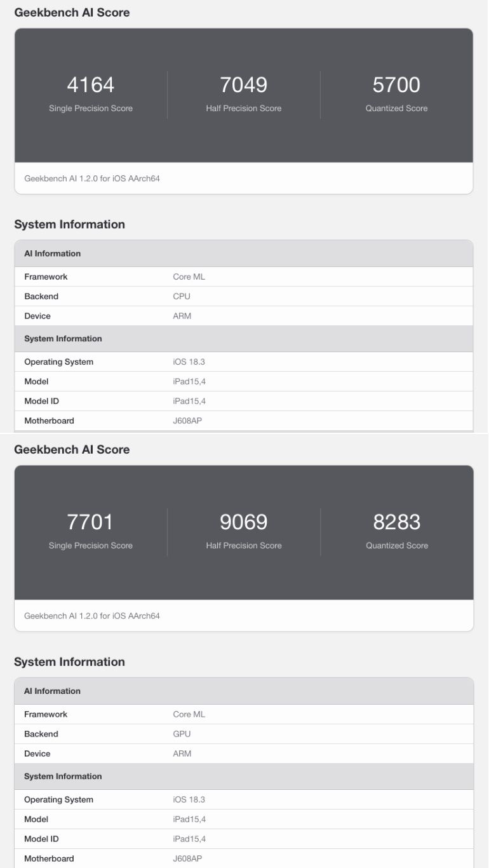The width and height of the screenshot is (489, 868).
Task: Click 'Backend' label in the CPU row
Action: point(41,296)
